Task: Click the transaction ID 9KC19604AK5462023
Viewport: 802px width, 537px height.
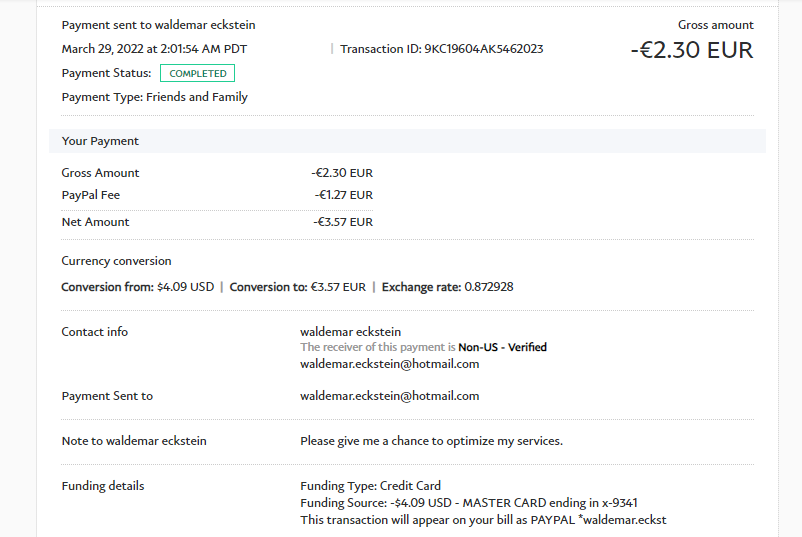Action: point(484,49)
